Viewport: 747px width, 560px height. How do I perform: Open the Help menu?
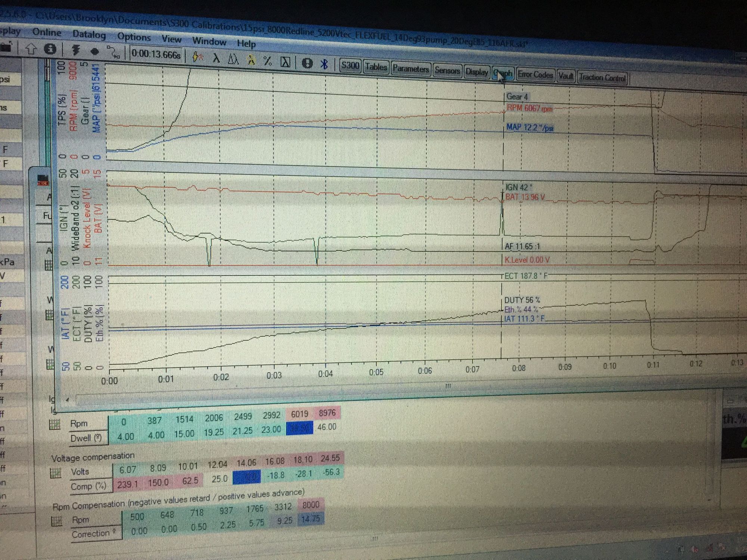click(246, 44)
